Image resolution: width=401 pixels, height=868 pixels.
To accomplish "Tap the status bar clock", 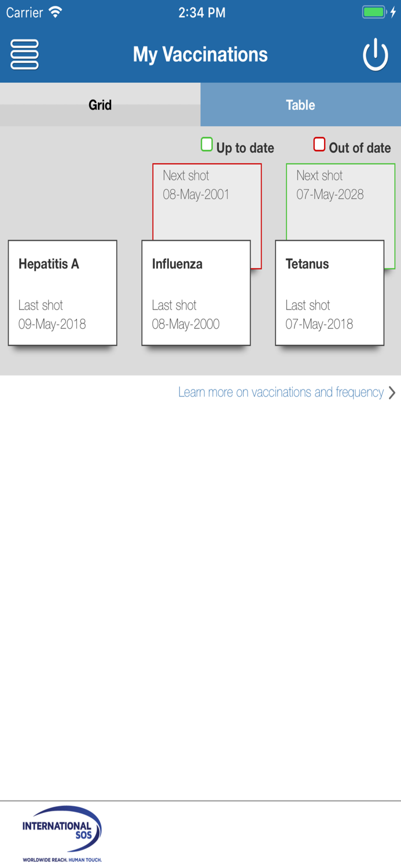I will tap(201, 13).
